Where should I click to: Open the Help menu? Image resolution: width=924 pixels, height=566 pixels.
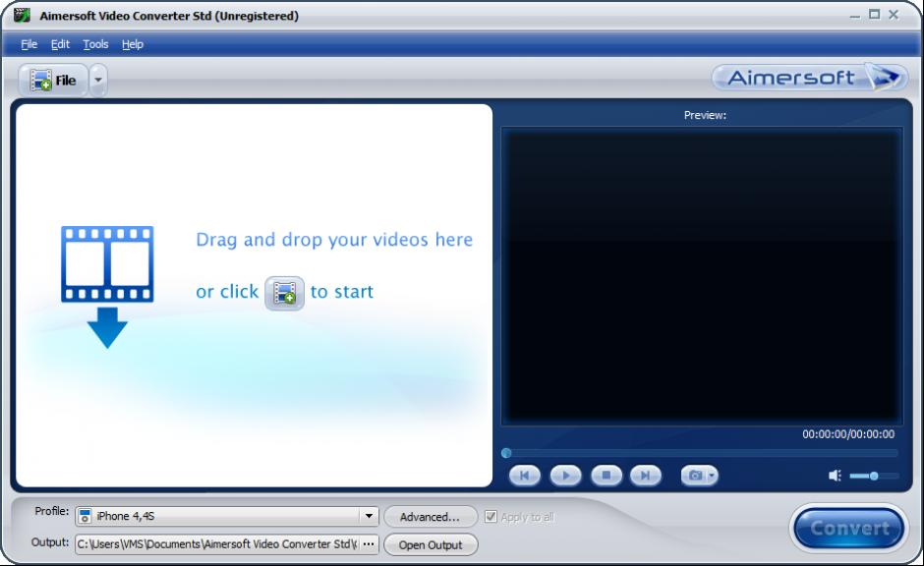click(133, 44)
